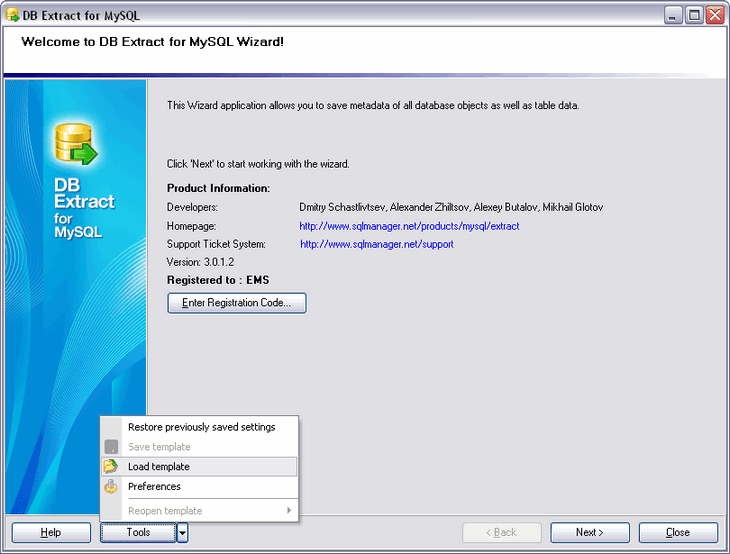Click the Preferences gear icon in menu
The height and width of the screenshot is (554, 730).
(111, 486)
